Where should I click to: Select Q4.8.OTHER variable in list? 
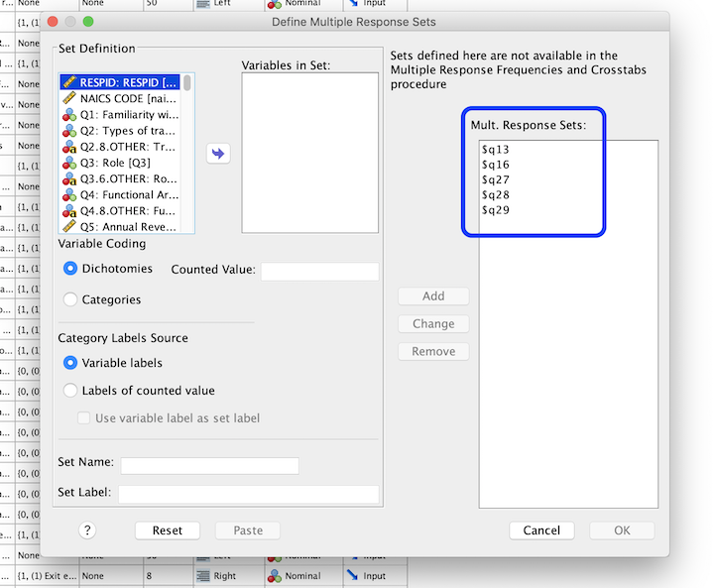point(121,211)
